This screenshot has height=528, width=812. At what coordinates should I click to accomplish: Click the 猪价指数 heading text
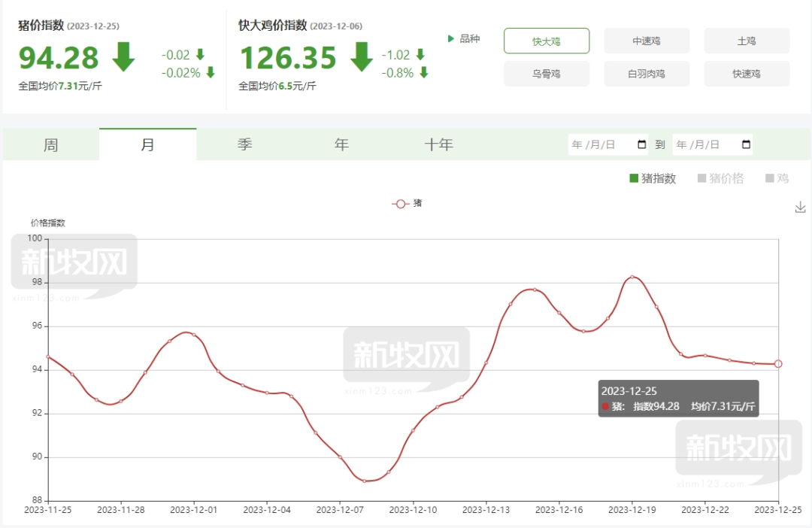41,26
